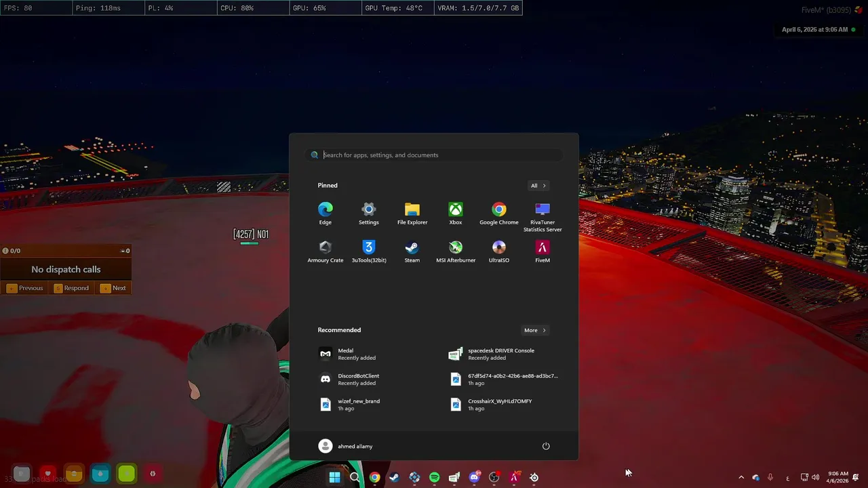
Task: Open MSI Afterburner
Action: (456, 251)
